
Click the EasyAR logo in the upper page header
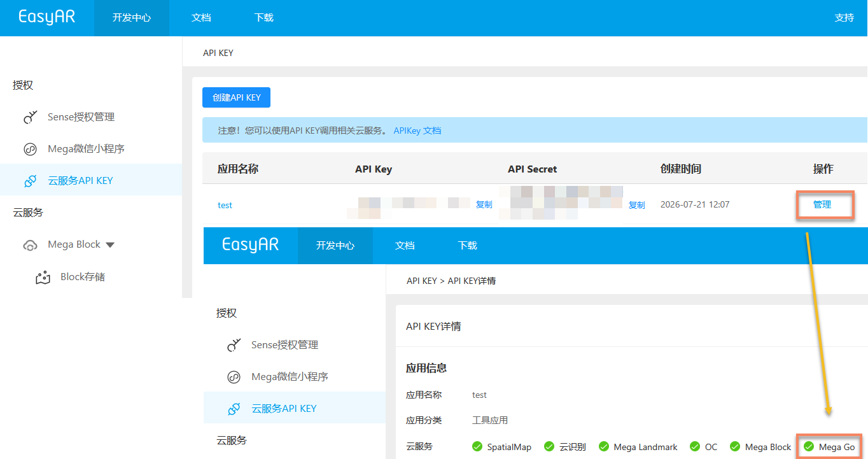click(x=46, y=17)
